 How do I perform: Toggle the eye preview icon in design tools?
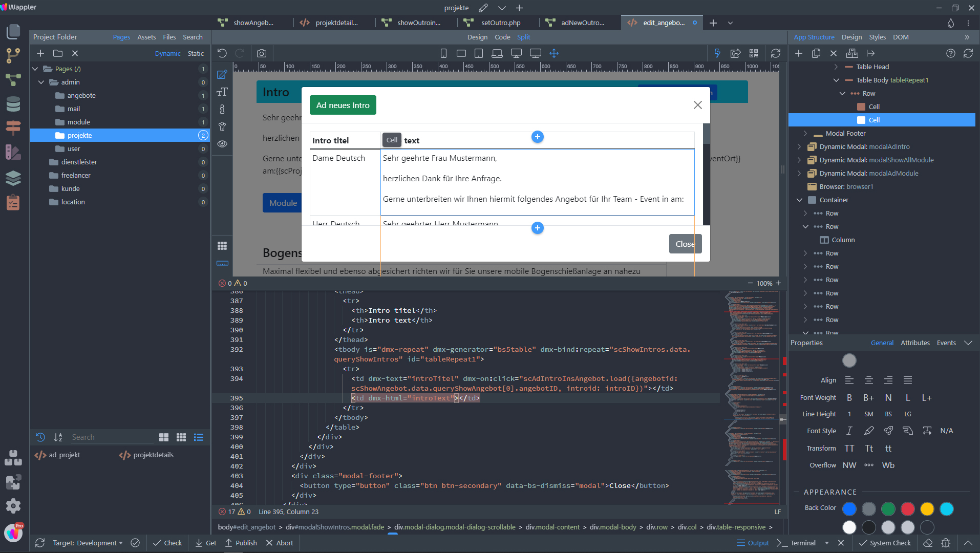coord(222,144)
